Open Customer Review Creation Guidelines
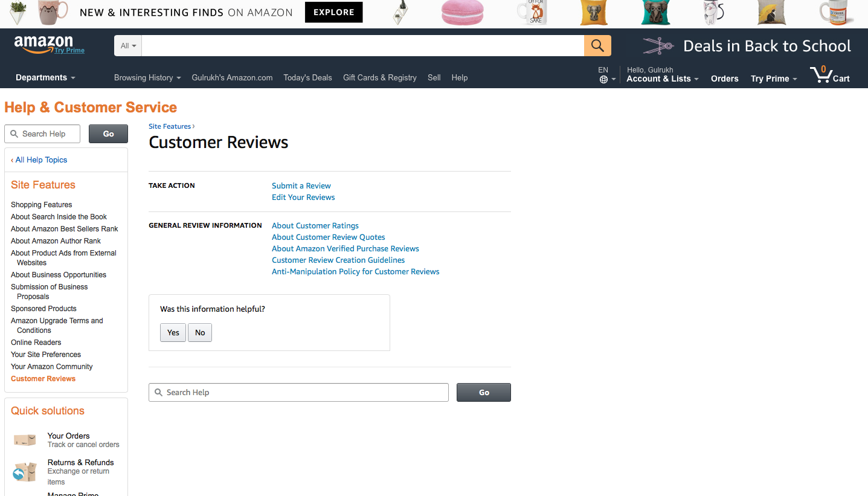The height and width of the screenshot is (496, 868). 338,260
